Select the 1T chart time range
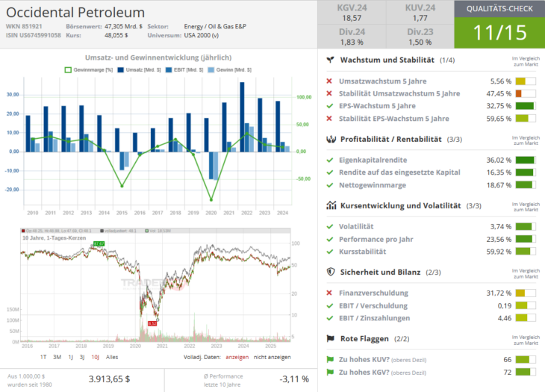The height and width of the screenshot is (392, 545). (43, 357)
